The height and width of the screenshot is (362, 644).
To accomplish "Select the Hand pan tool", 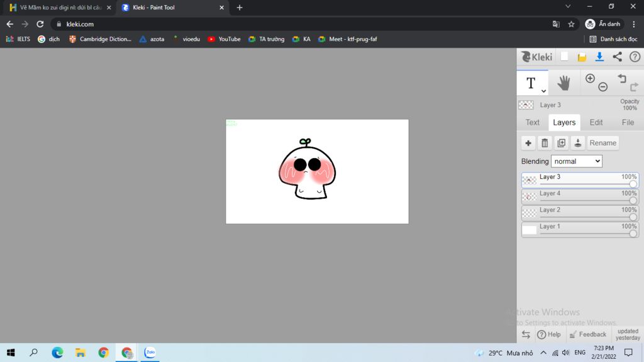I will click(x=564, y=83).
